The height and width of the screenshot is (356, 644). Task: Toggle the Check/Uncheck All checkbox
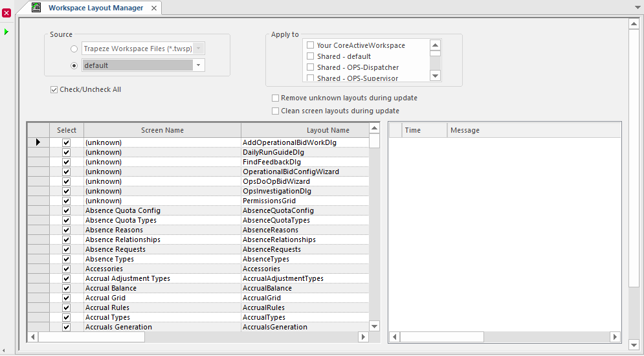(x=54, y=90)
